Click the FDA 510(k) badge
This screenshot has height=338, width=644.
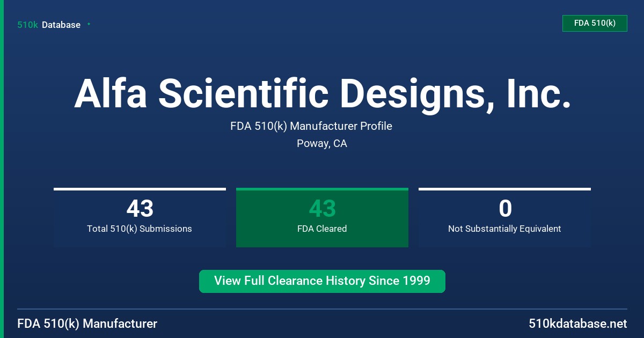595,23
